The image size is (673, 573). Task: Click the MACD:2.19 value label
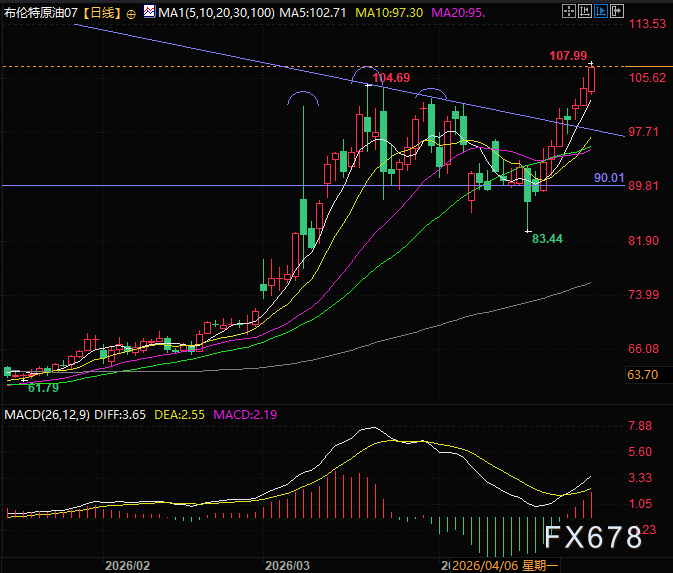point(245,415)
